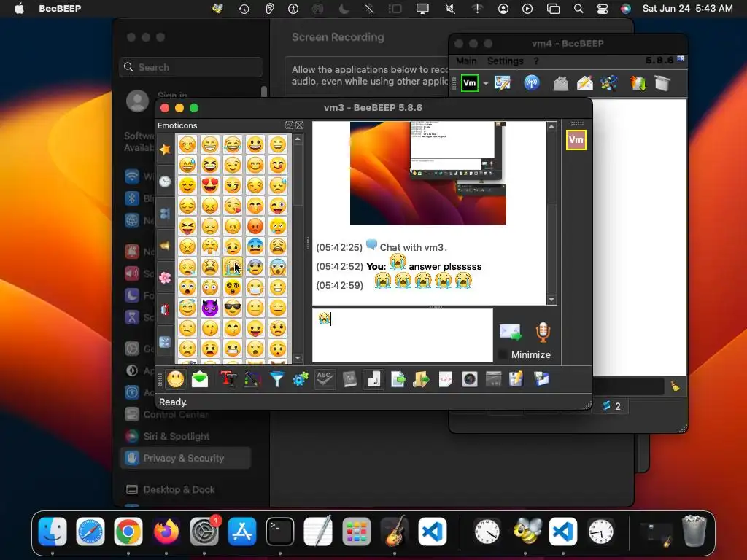
Task: Insert the medical mask face emoji
Action: coord(255,287)
